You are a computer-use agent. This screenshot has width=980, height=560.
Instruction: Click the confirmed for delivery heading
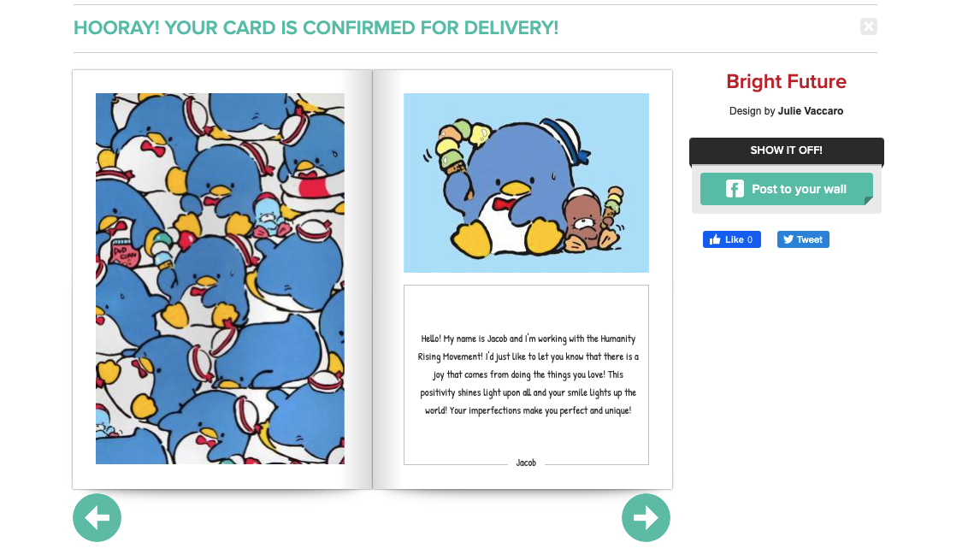click(x=316, y=27)
